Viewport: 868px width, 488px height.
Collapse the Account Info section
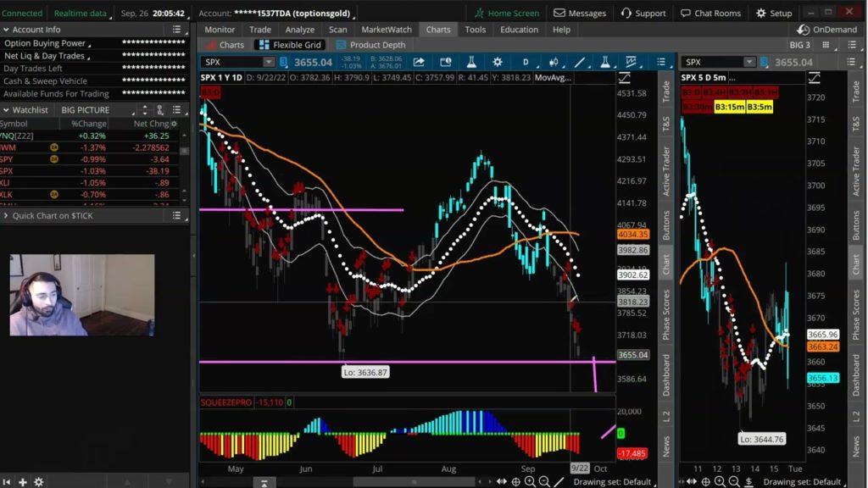point(6,30)
